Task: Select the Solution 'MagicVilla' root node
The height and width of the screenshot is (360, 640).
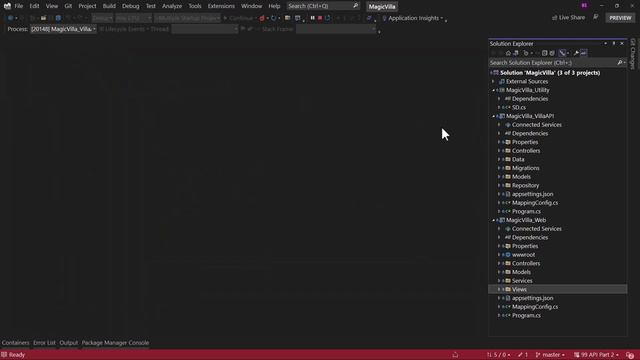Action: pyautogui.click(x=550, y=73)
